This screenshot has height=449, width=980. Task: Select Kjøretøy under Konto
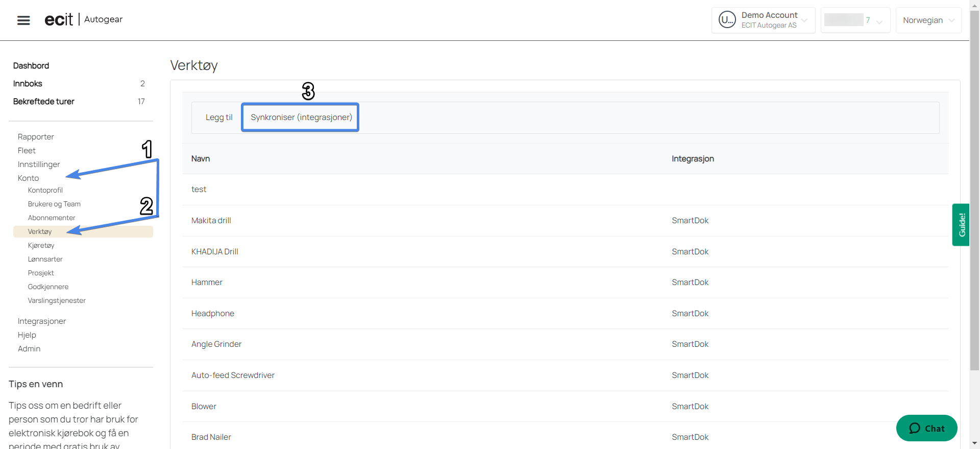point(41,246)
